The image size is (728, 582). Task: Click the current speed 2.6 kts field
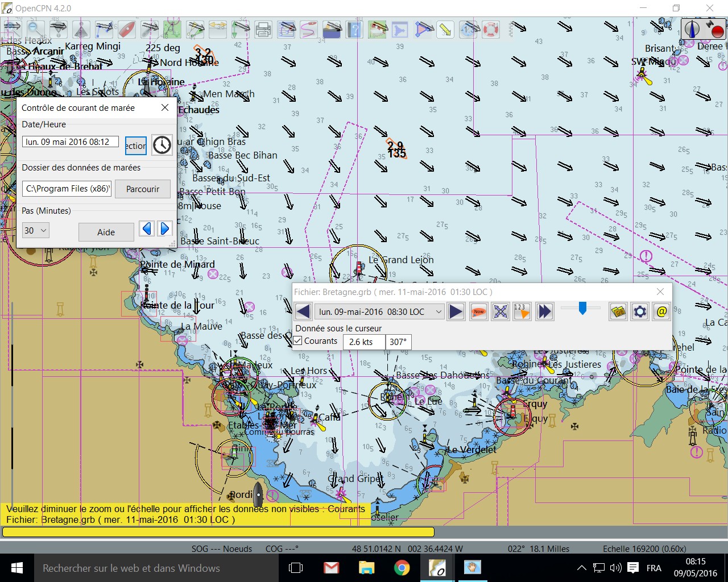click(x=364, y=342)
